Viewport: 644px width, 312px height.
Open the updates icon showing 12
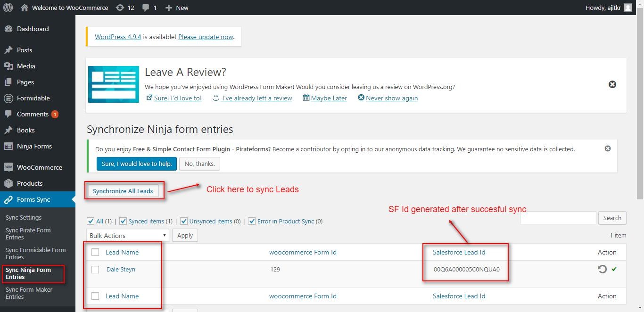(x=120, y=8)
